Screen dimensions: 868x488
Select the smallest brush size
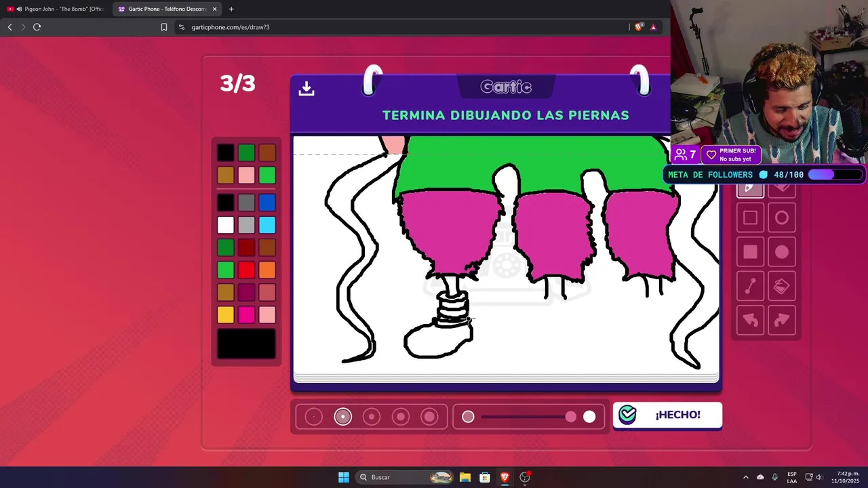pyautogui.click(x=314, y=417)
